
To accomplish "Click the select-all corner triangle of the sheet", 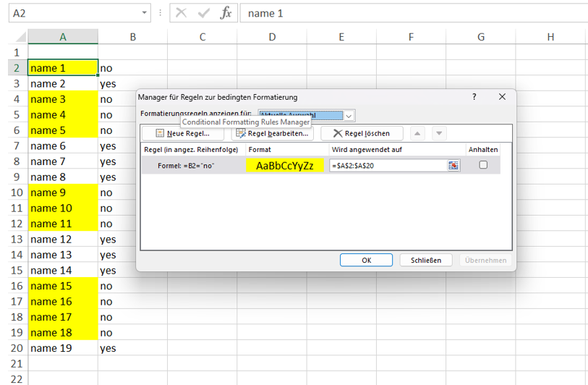I will (x=21, y=37).
